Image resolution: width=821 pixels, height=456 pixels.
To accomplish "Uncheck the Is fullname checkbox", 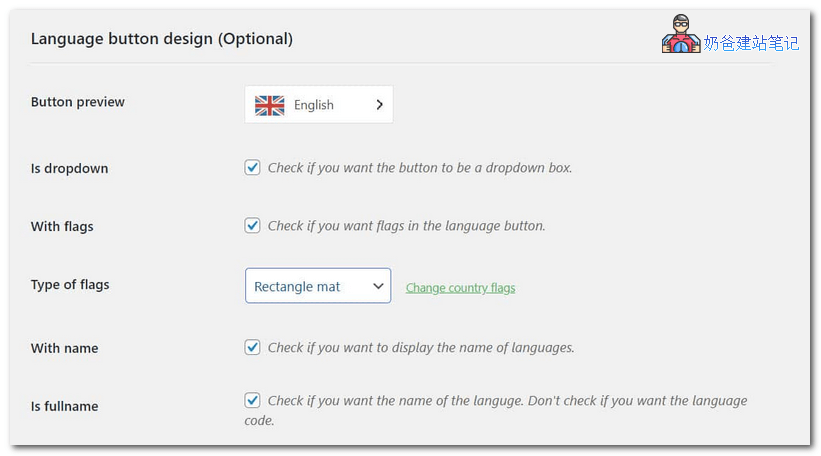I will click(253, 401).
